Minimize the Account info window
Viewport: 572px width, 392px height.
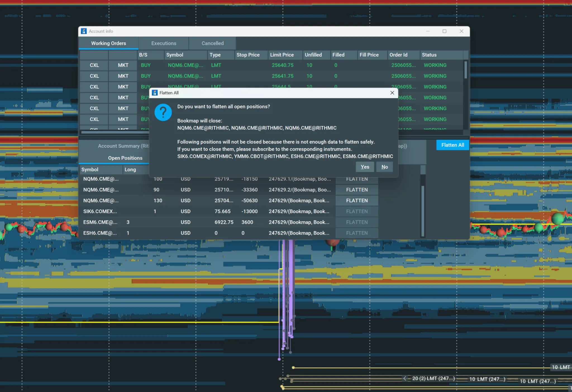click(x=428, y=31)
